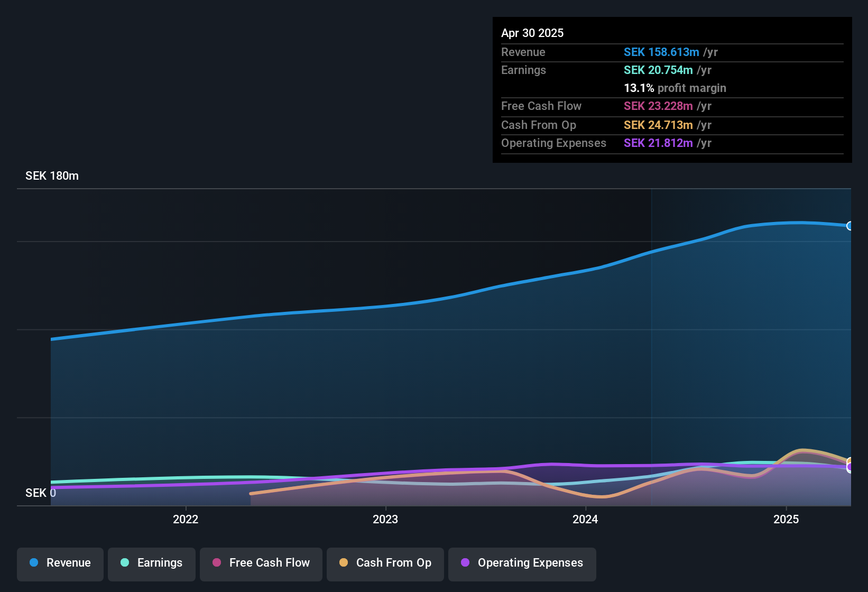Click the 13.1% profit margin text
Image resolution: width=868 pixels, height=592 pixels.
click(675, 88)
